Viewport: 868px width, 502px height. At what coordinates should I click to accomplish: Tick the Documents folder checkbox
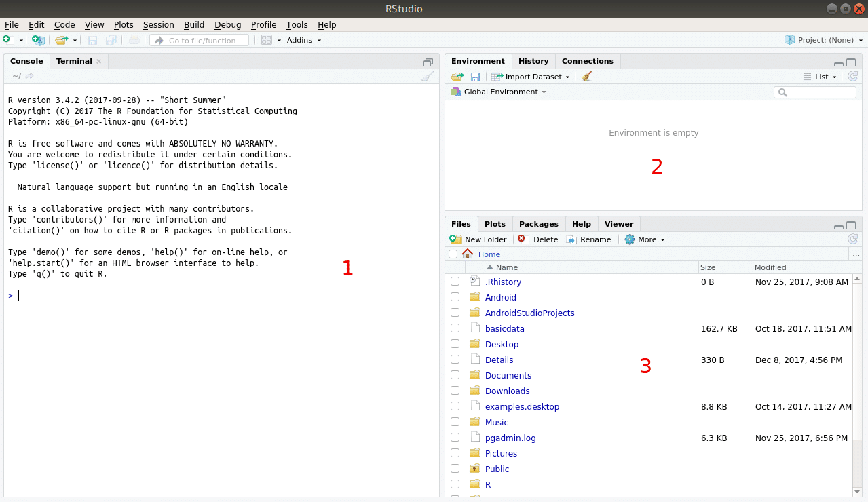point(455,375)
